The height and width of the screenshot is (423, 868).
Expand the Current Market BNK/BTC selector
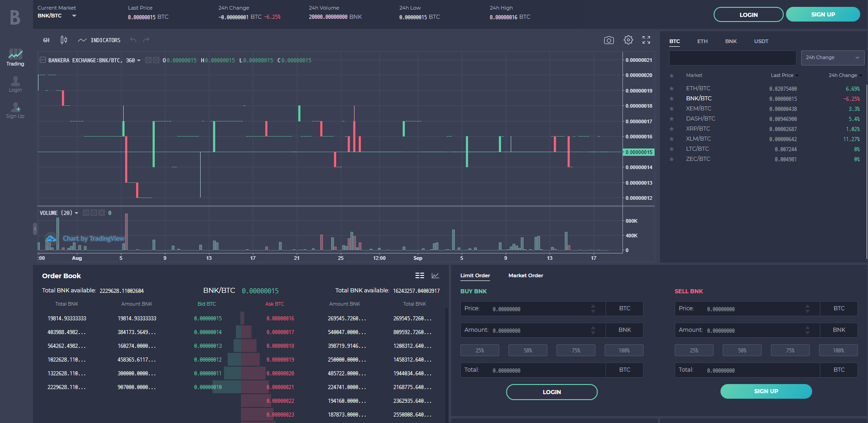point(57,16)
